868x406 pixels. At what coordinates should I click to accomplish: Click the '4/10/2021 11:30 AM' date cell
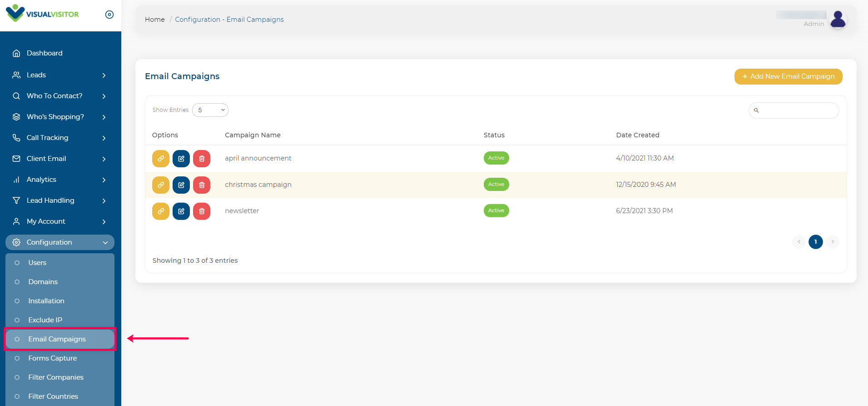(645, 158)
